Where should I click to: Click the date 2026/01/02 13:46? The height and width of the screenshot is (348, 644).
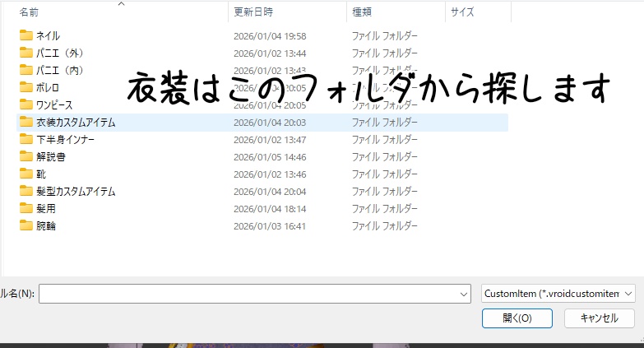(270, 174)
